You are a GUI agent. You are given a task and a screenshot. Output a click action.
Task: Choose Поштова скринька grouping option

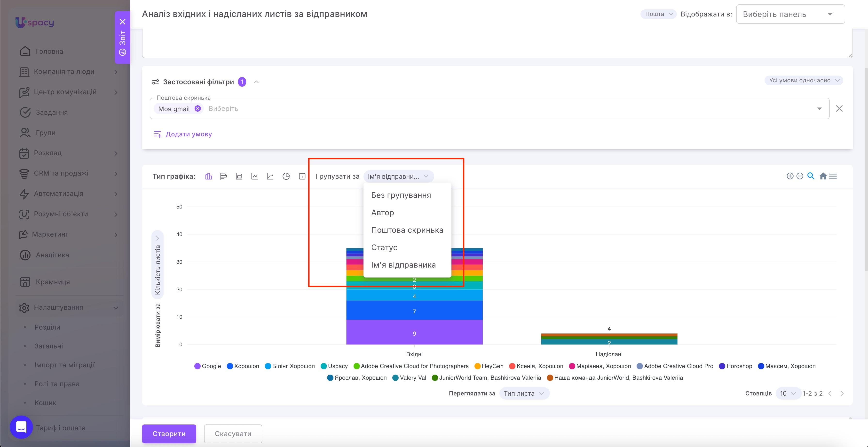(x=407, y=230)
